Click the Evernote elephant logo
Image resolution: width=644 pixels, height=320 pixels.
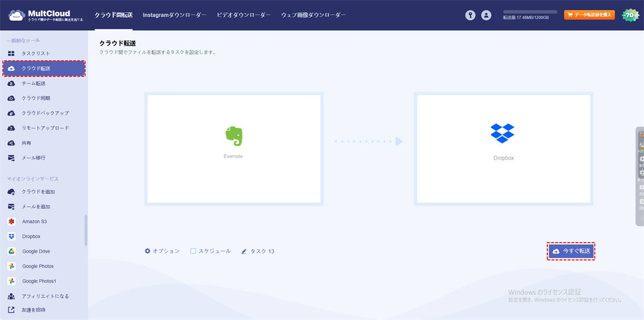233,136
